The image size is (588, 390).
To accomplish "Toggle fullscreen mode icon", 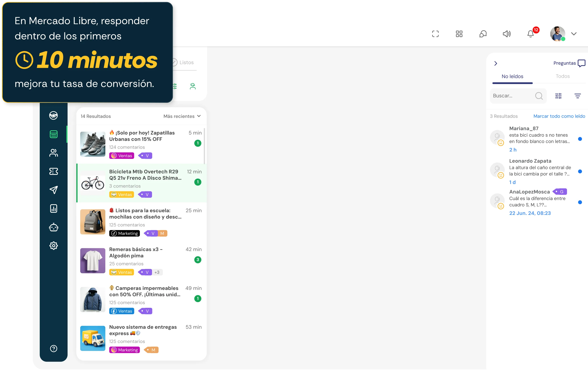I will [x=435, y=34].
